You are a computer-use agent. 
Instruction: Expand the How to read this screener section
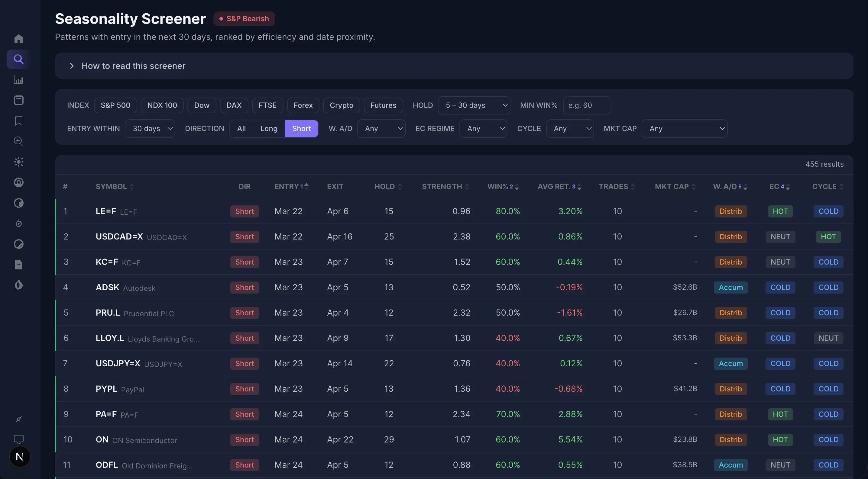coord(133,66)
